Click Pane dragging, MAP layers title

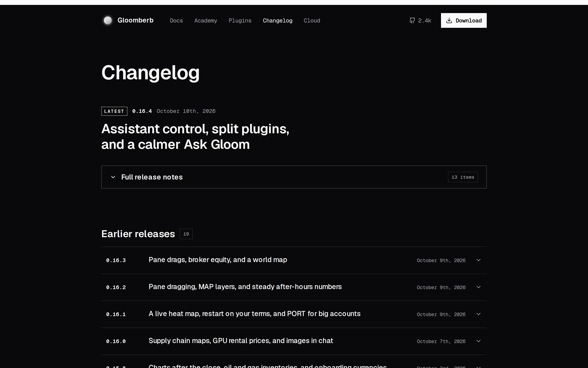click(x=245, y=287)
